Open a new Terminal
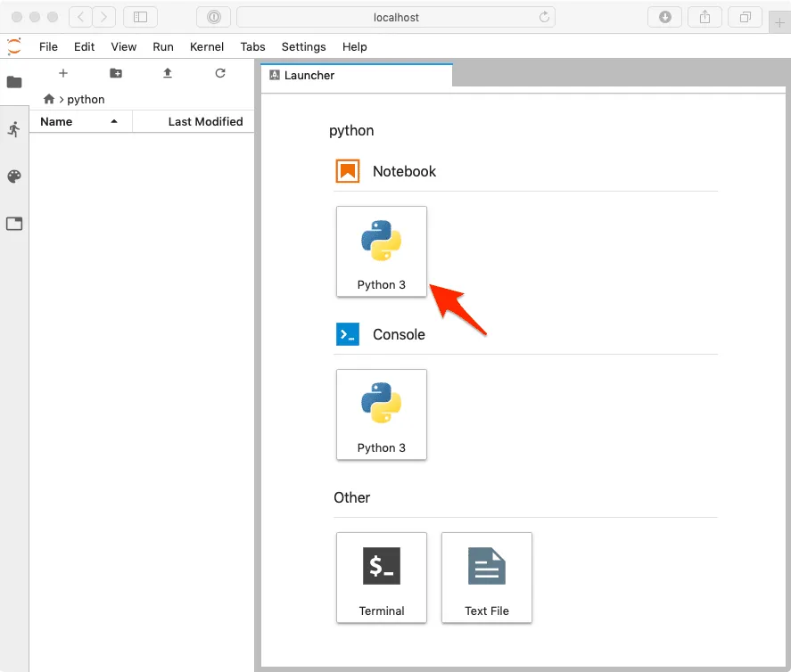The height and width of the screenshot is (672, 791). [382, 578]
